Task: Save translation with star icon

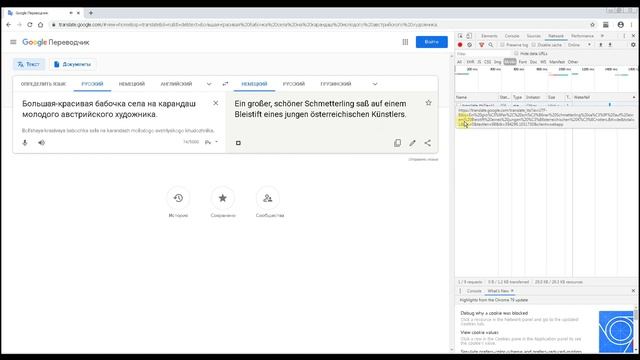Action: (428, 103)
